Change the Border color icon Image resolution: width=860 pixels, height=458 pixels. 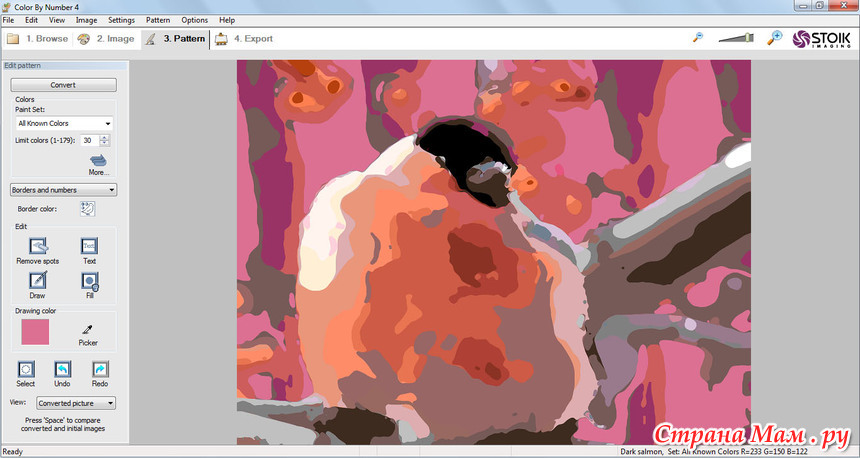[x=87, y=208]
